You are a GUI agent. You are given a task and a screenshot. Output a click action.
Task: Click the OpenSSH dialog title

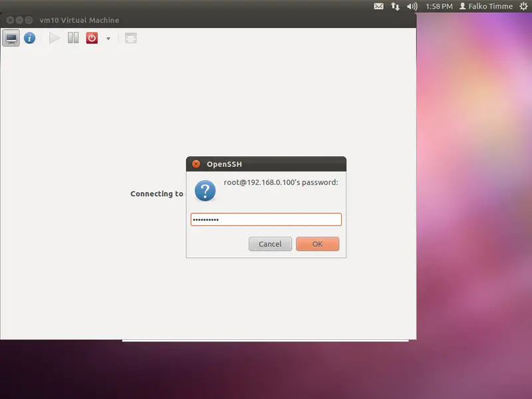point(224,164)
